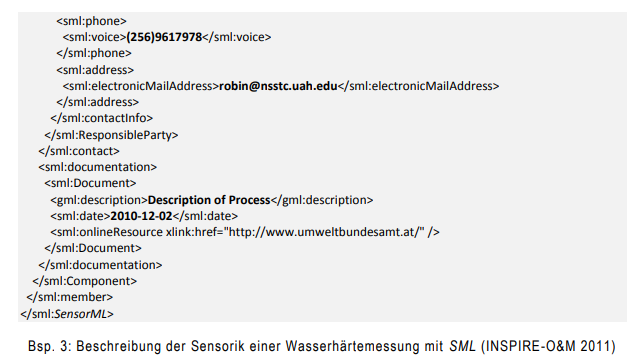
Task: Click the closing sml:ResponsibleParty tag
Action: pos(111,135)
